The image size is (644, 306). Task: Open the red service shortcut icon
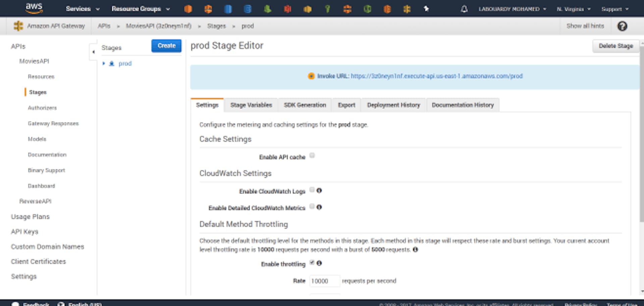(287, 9)
